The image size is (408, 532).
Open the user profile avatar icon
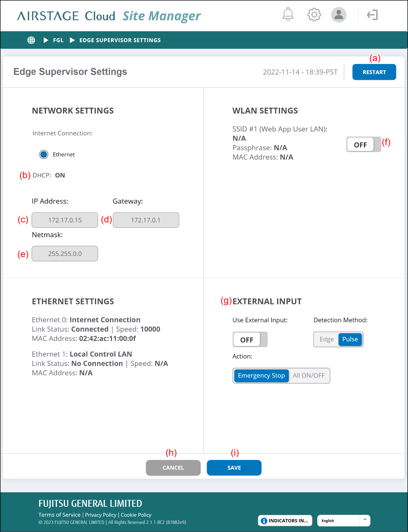click(338, 15)
